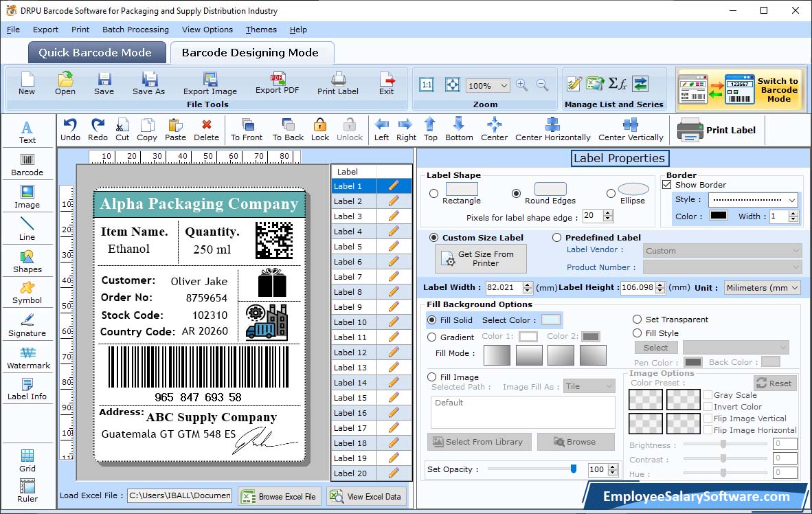This screenshot has height=514, width=812.
Task: Increase the Label Width value
Action: tap(527, 284)
